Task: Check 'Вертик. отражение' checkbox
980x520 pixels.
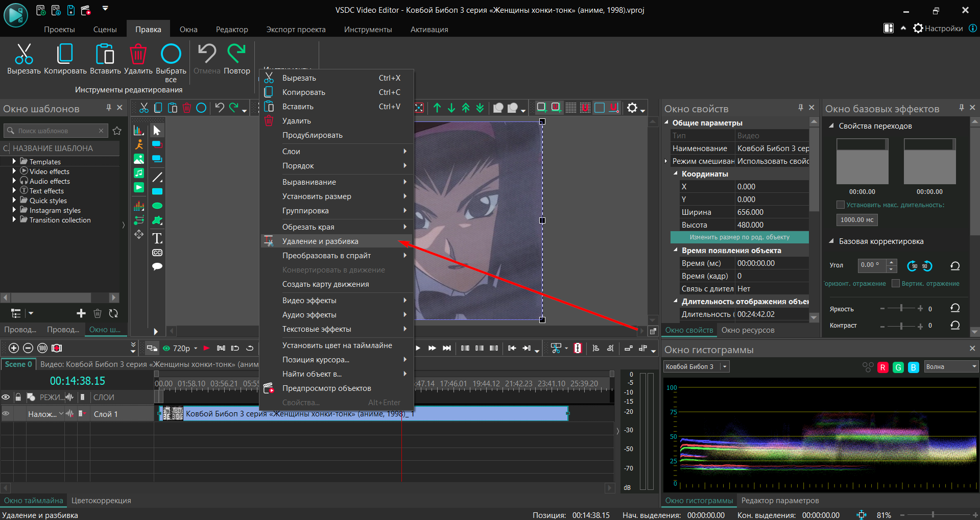Action: click(895, 283)
